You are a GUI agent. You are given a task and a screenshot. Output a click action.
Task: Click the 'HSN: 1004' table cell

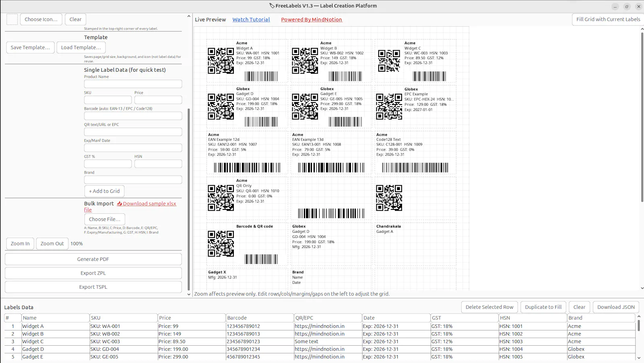click(533, 349)
